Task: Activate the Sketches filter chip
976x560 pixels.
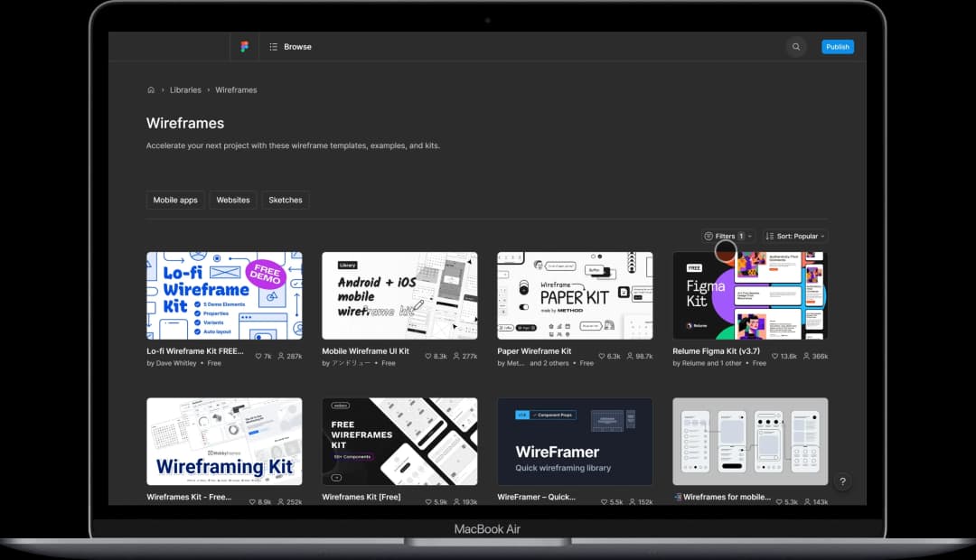Action: (285, 200)
